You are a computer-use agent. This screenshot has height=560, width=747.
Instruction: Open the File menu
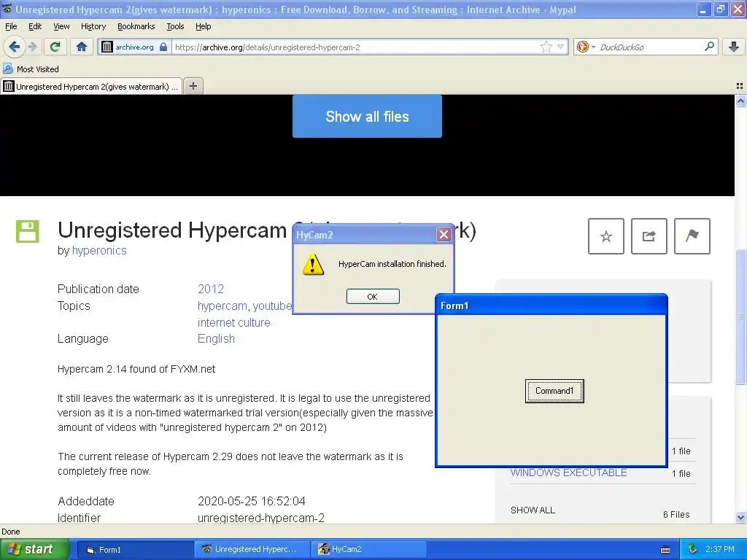pos(11,26)
